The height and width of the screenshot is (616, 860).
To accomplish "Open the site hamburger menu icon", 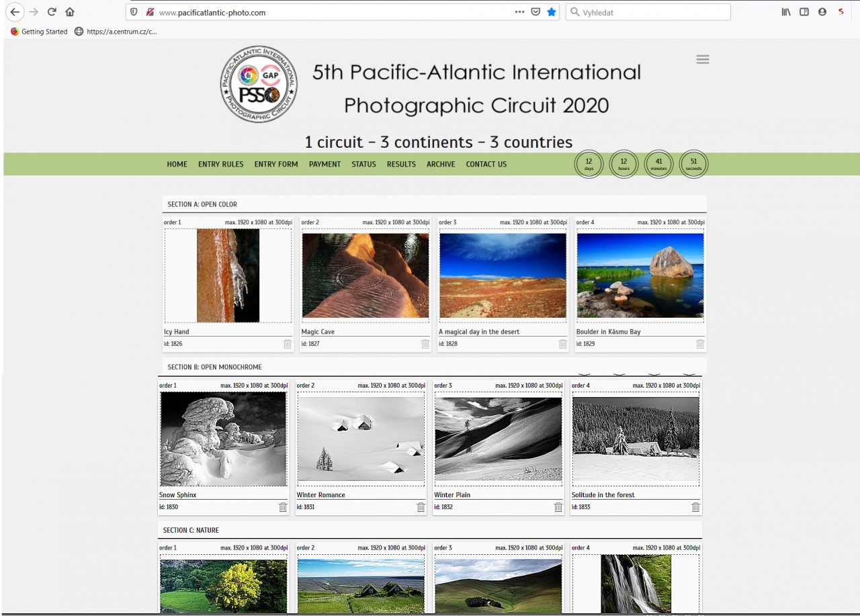I will [703, 59].
